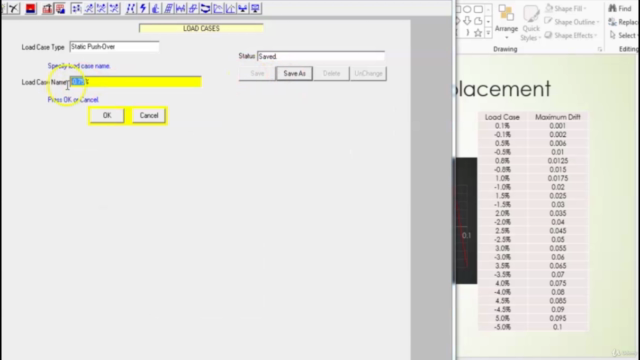Click the lightning bolt toolbar icon

pyautogui.click(x=143, y=9)
